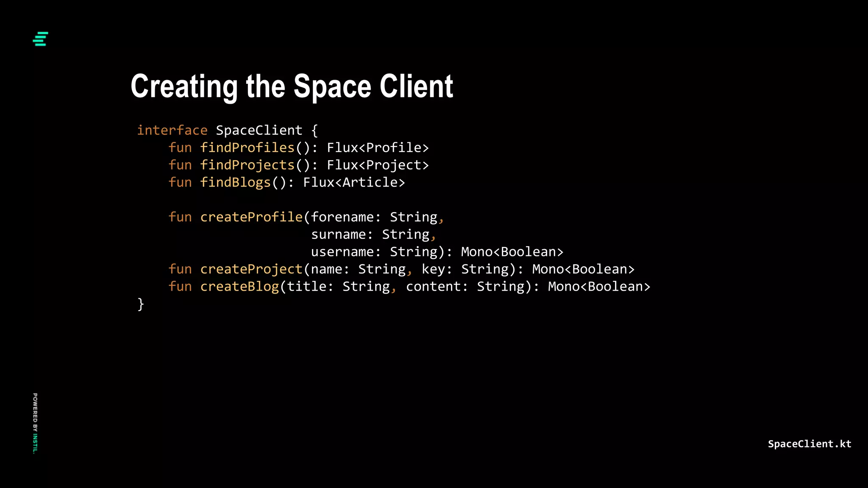
Task: Click the 'interface' keyword
Action: tap(172, 130)
